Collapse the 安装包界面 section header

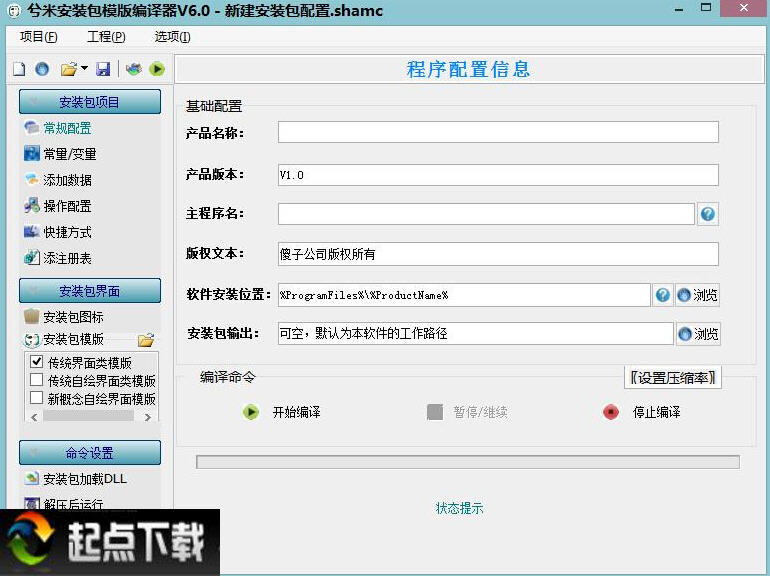(90, 291)
